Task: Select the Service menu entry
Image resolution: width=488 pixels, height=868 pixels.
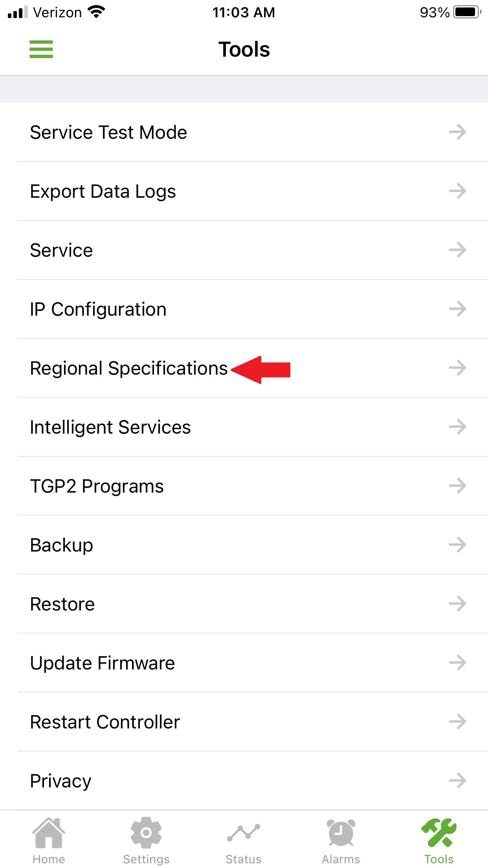Action: point(62,250)
